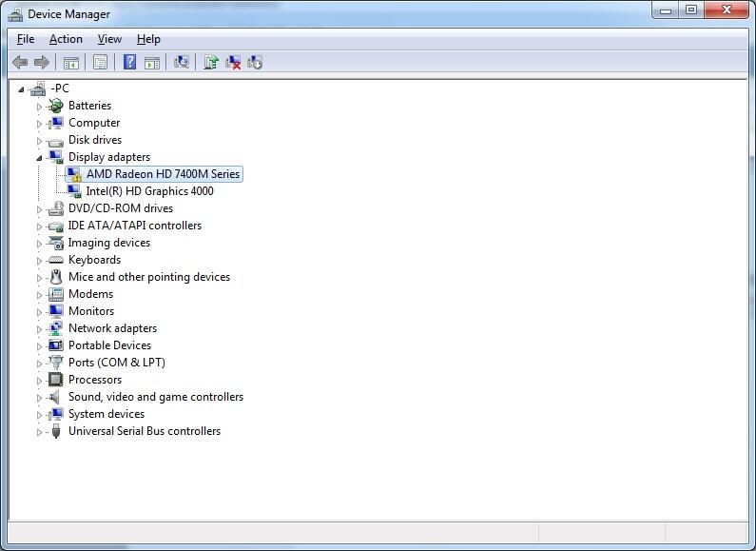Expand the Batteries category
Image resolution: width=756 pixels, height=551 pixels.
point(40,107)
